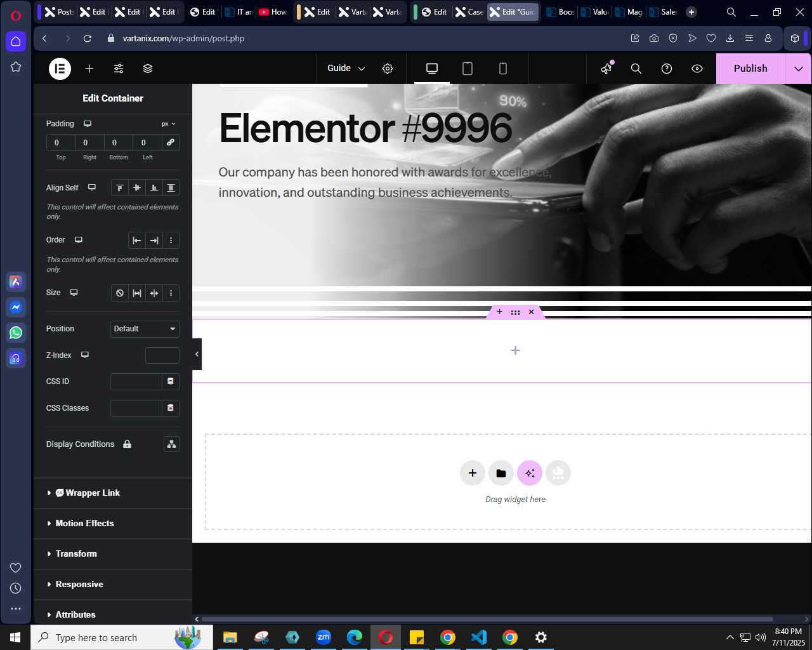Click the Publish button
The height and width of the screenshot is (650, 812).
[750, 69]
